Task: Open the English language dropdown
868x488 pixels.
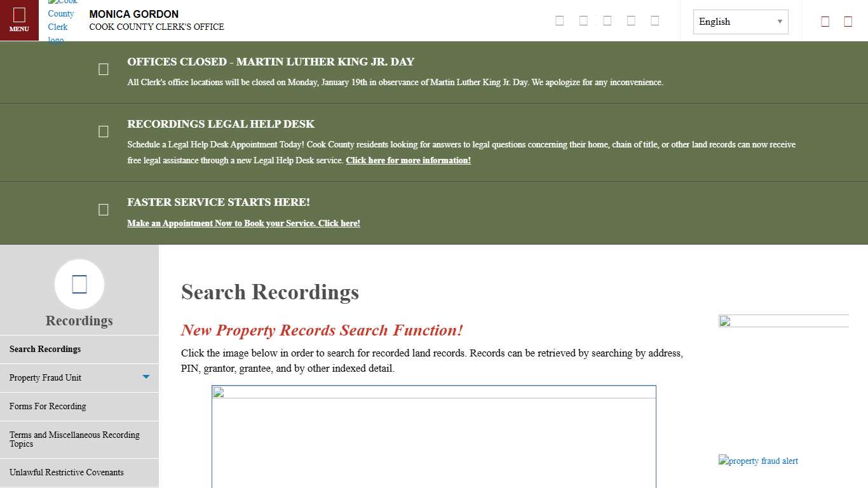Action: point(740,21)
